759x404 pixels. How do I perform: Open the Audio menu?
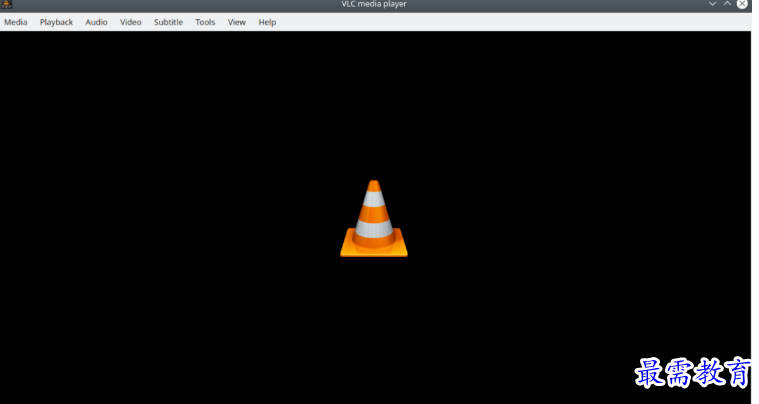point(96,22)
